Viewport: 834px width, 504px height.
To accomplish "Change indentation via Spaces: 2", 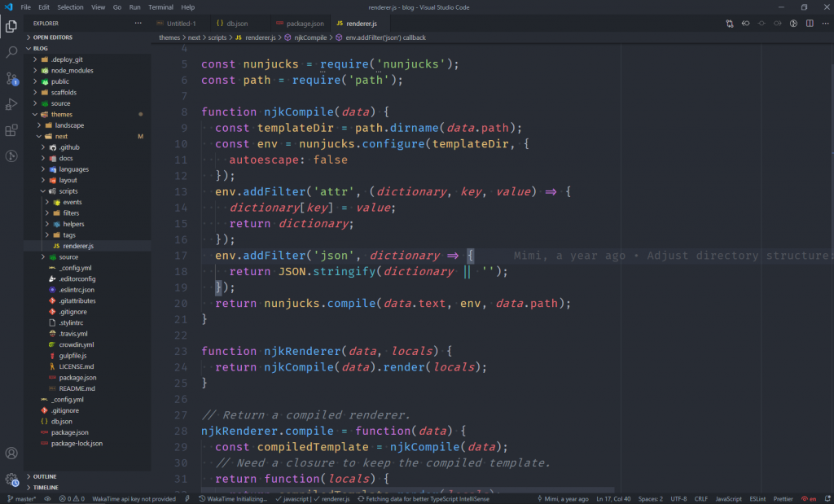I will point(650,498).
